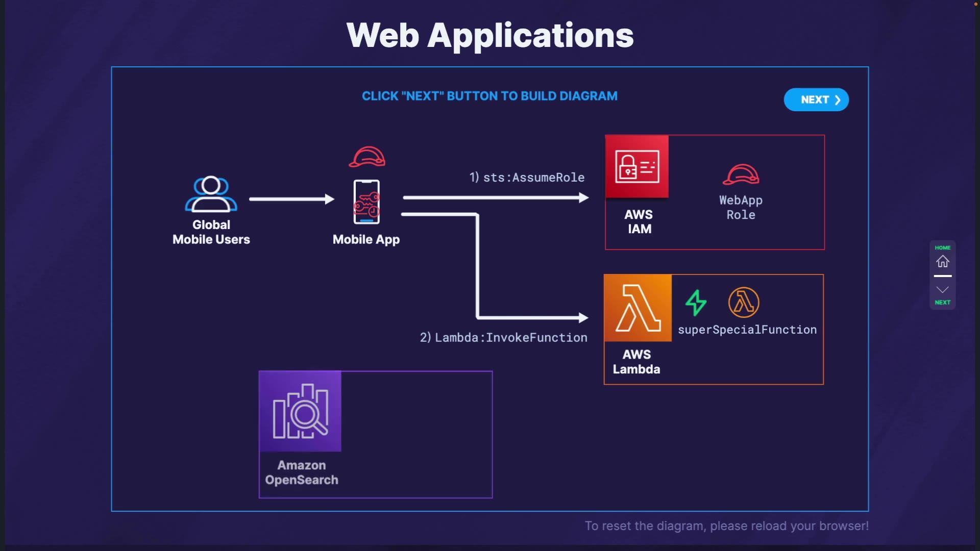
Task: Click the WebApp Role hard hat icon
Action: (x=741, y=174)
